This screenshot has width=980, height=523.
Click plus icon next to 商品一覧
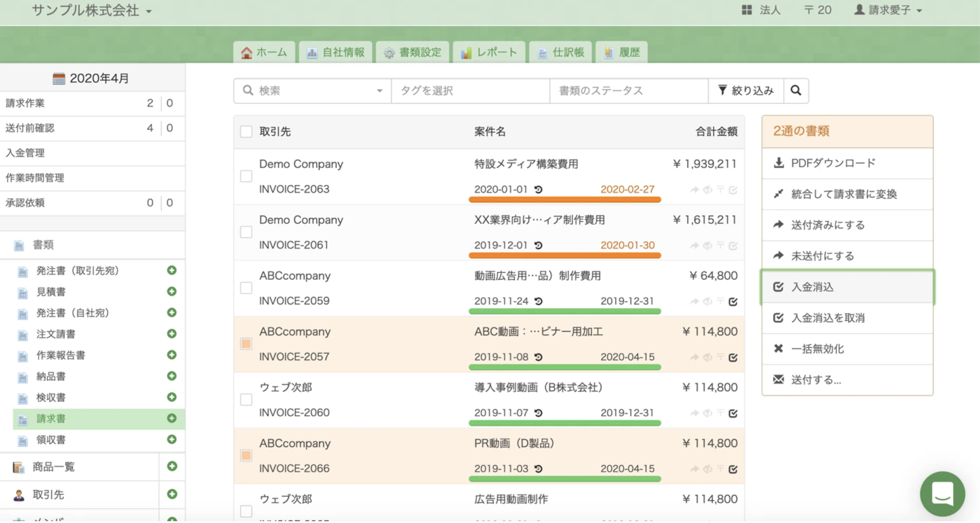point(172,466)
